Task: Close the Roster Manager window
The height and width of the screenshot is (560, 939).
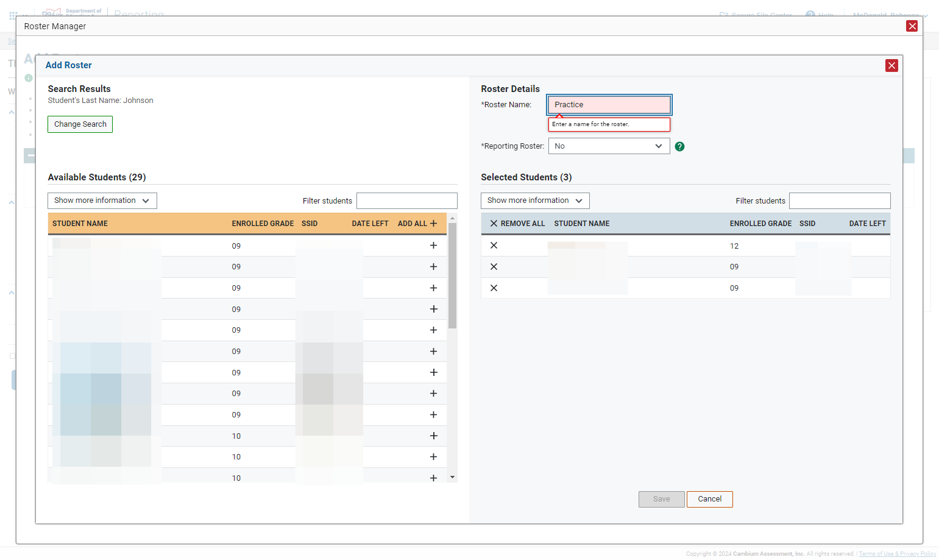Action: pos(912,26)
